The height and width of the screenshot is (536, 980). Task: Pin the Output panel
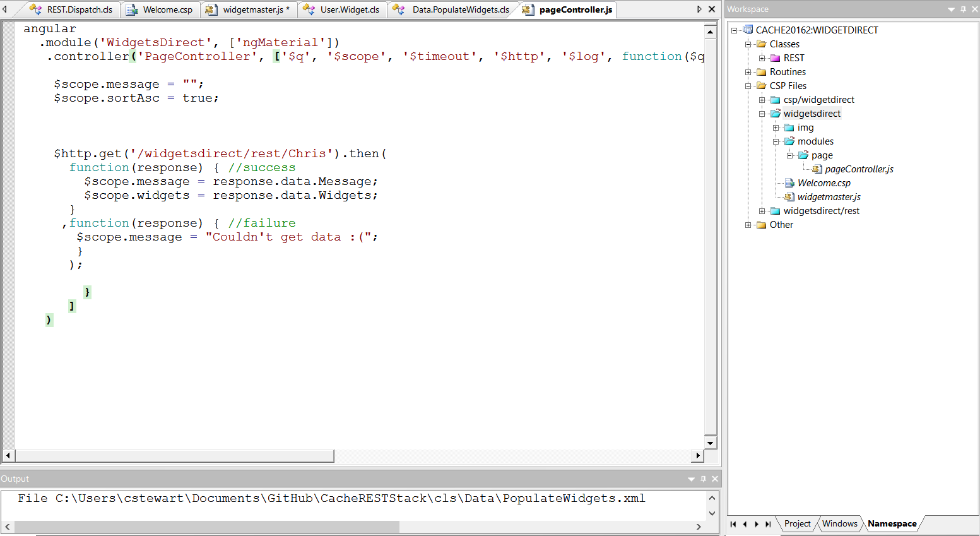[704, 479]
